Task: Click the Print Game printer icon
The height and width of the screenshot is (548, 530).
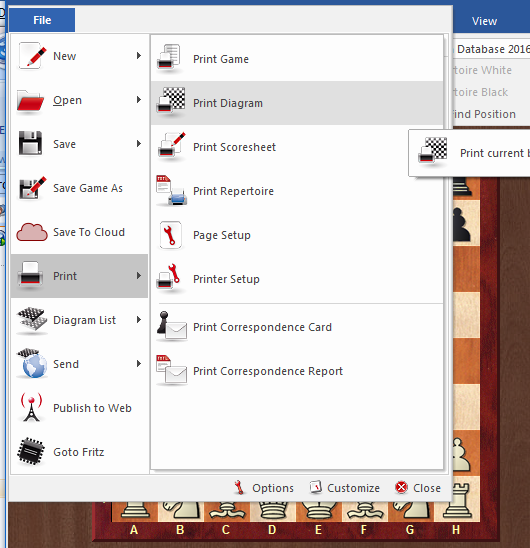Action: 170,58
